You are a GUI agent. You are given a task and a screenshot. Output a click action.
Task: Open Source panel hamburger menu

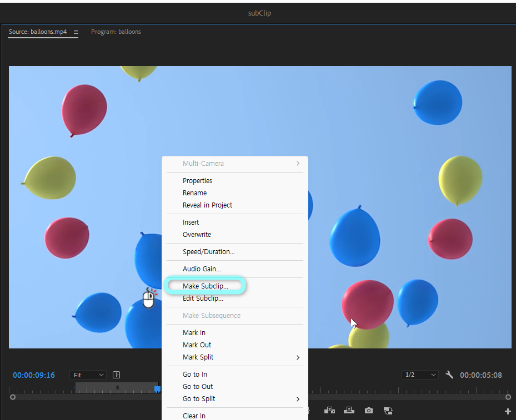click(x=76, y=32)
